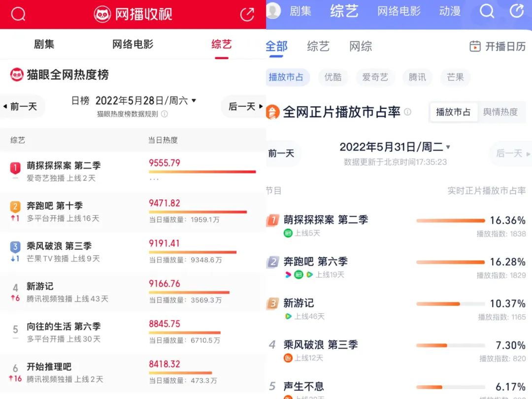Open the info icon beside 猫眼热度榜数据规则
Viewport: 532px width, 399px height.
coord(165,114)
